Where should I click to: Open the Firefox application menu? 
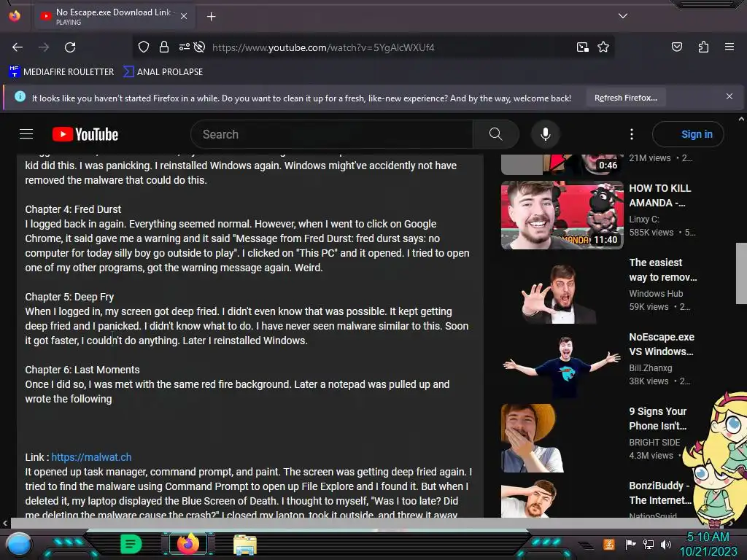pyautogui.click(x=729, y=47)
